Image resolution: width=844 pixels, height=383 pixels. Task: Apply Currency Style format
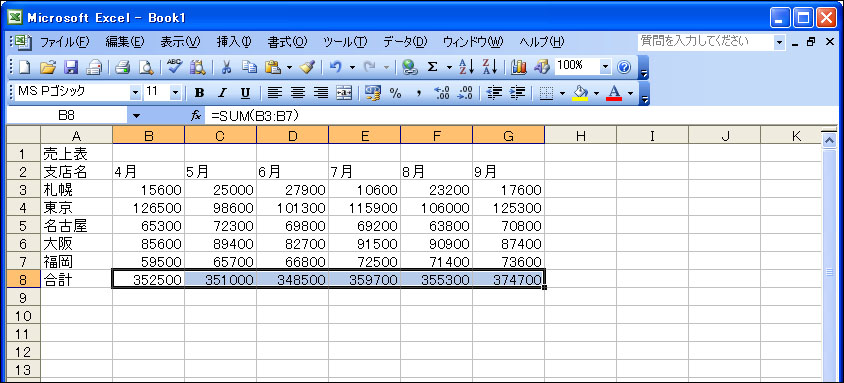pos(372,93)
